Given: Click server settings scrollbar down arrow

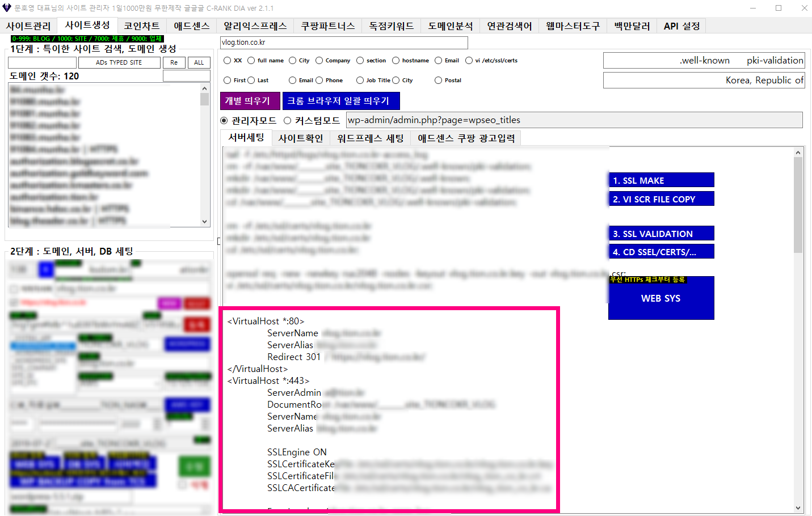Looking at the screenshot, I should [x=798, y=508].
